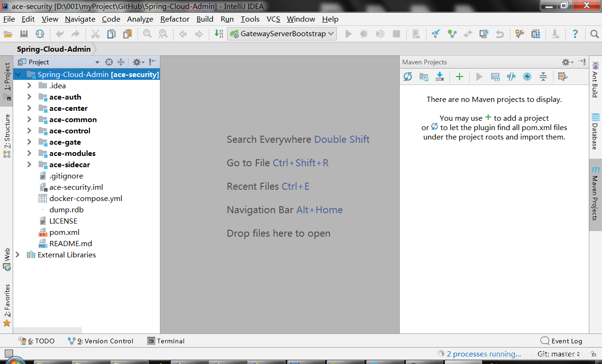The image size is (602, 364).
Task: Open the Refactor menu
Action: [175, 19]
